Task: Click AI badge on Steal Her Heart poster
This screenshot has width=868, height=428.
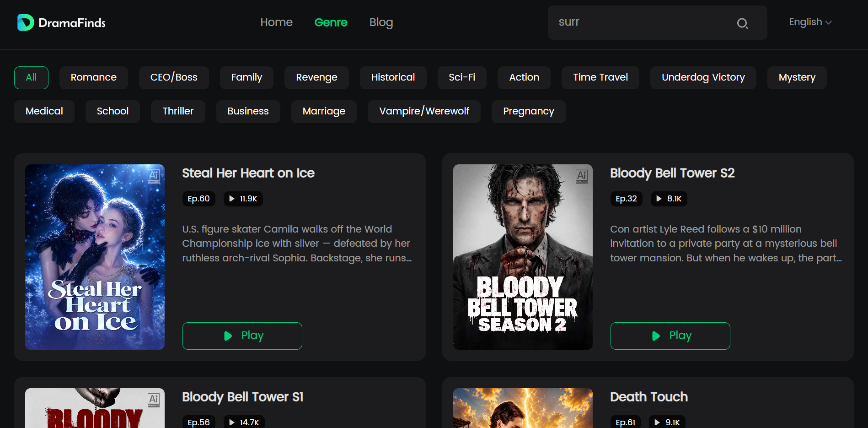Action: click(x=154, y=176)
